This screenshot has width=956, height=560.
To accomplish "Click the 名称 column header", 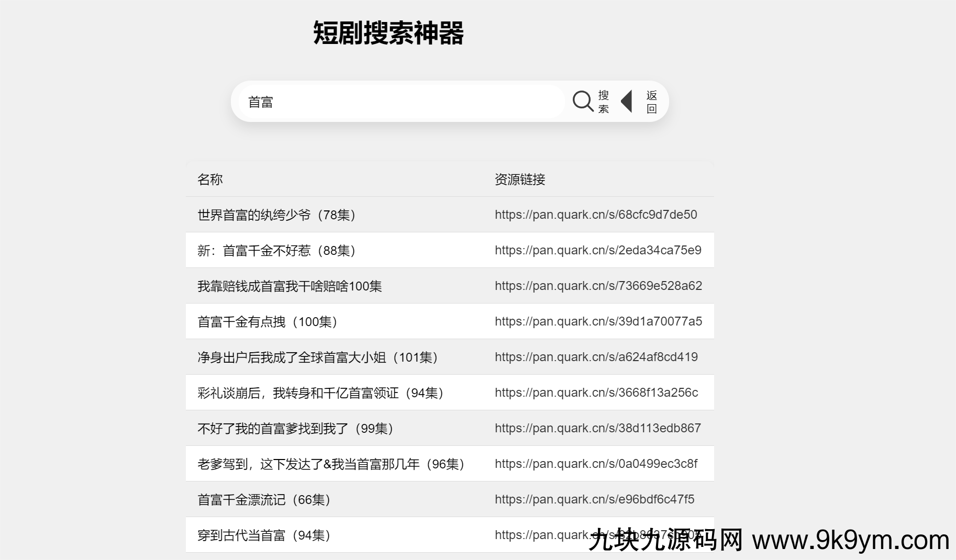I will 210,180.
